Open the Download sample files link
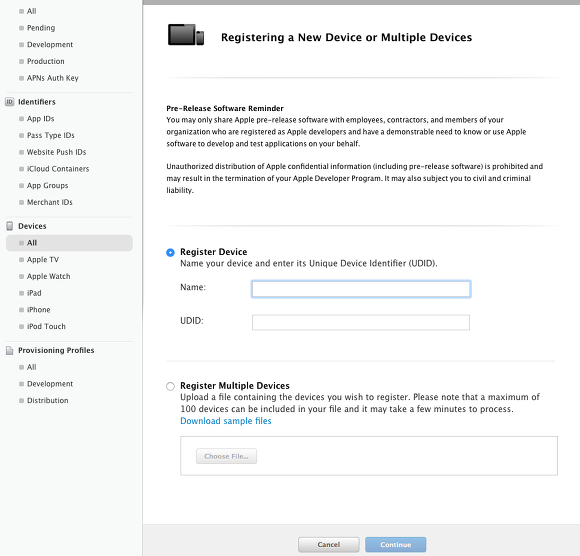This screenshot has width=580, height=556. [226, 421]
